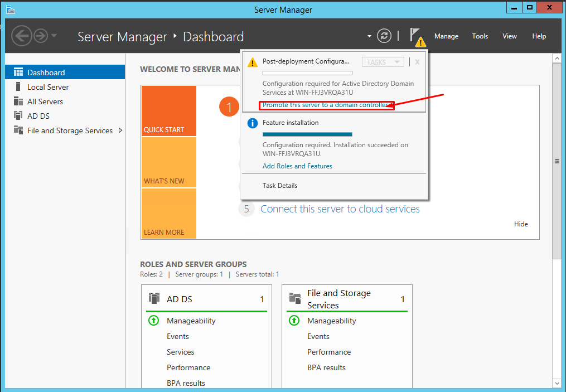
Task: Click the "Post-deployment Configura..." notification title
Action: (306, 61)
